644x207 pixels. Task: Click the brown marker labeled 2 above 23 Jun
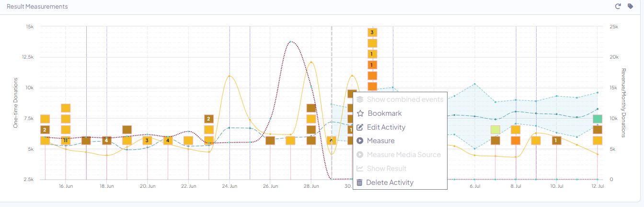pyautogui.click(x=209, y=119)
